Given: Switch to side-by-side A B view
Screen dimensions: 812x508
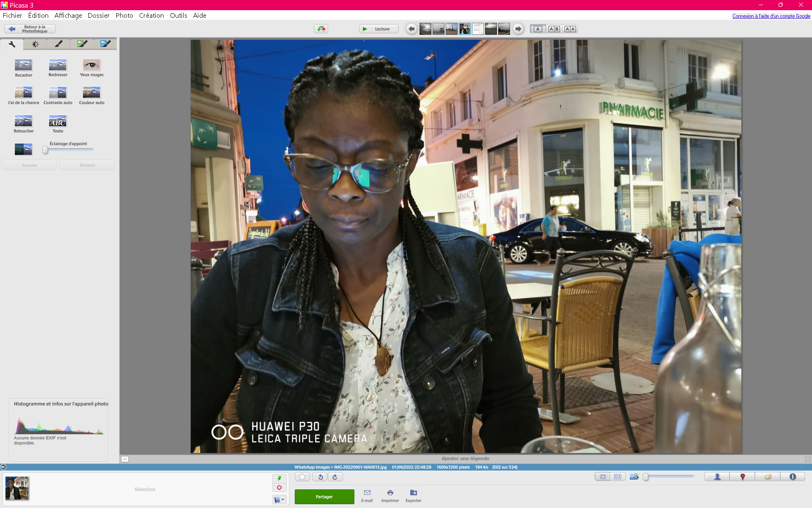Looking at the screenshot, I should pos(554,29).
